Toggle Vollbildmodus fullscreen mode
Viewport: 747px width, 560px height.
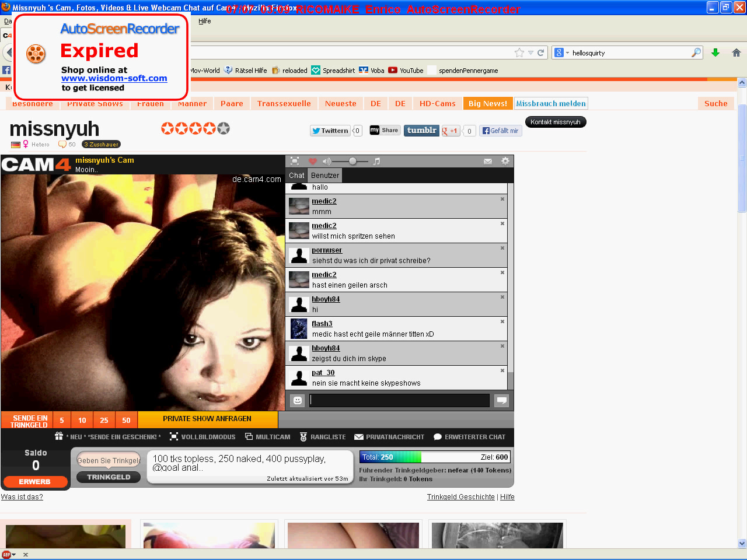click(203, 437)
